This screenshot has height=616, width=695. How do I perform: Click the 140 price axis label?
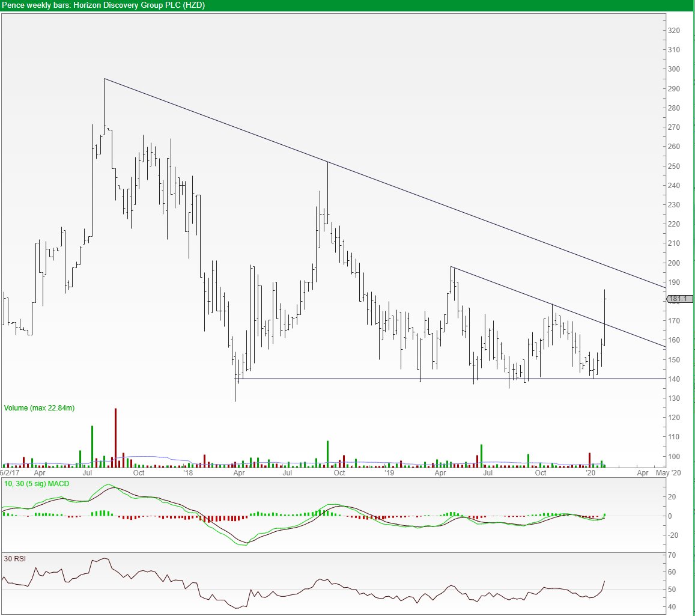[674, 379]
